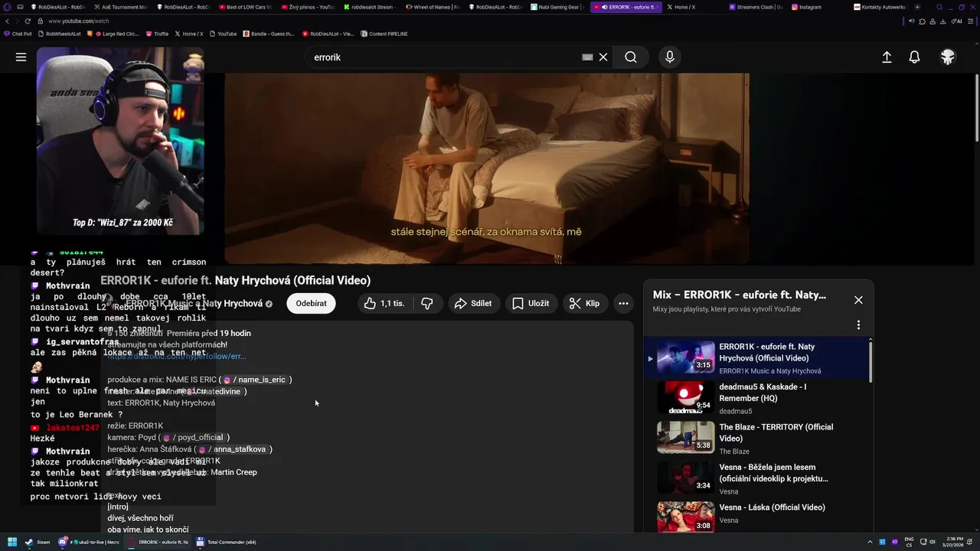
Task: Open the name_is_eric Instagram link
Action: coord(257,380)
